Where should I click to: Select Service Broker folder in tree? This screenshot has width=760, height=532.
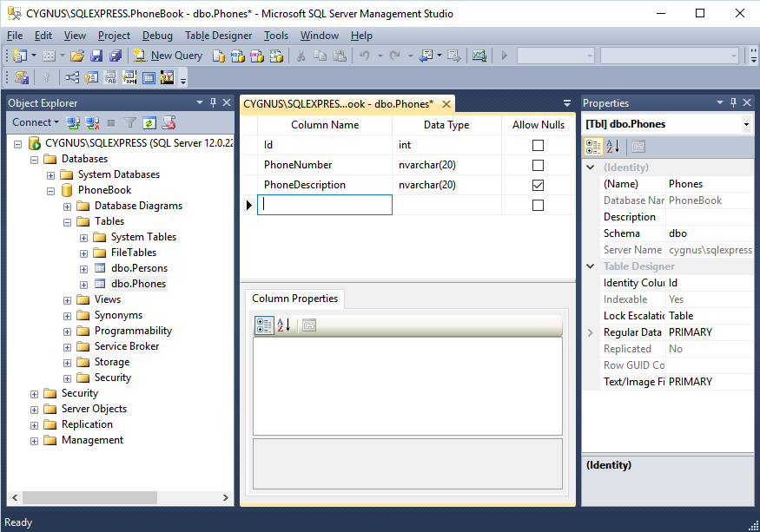point(127,346)
